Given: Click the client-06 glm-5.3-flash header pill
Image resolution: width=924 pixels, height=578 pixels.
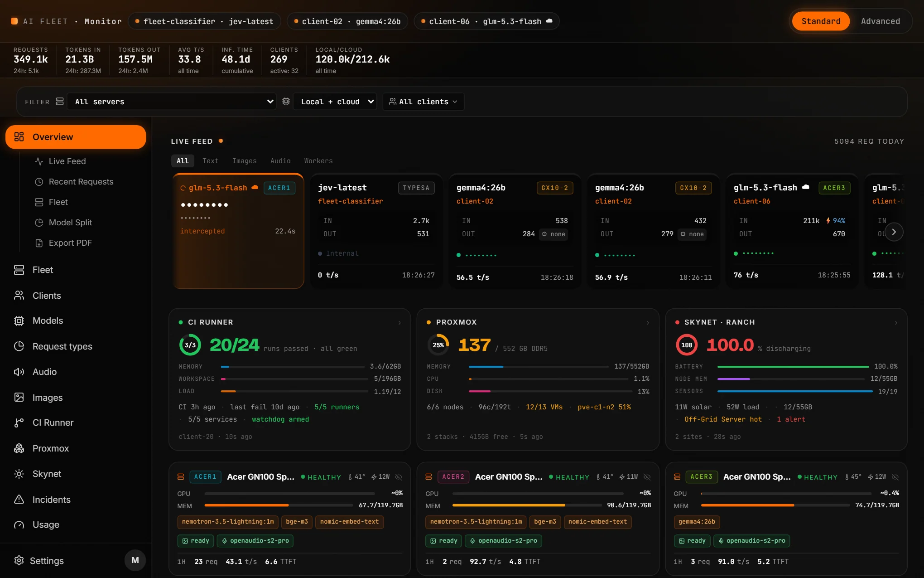Looking at the screenshot, I should [x=487, y=21].
